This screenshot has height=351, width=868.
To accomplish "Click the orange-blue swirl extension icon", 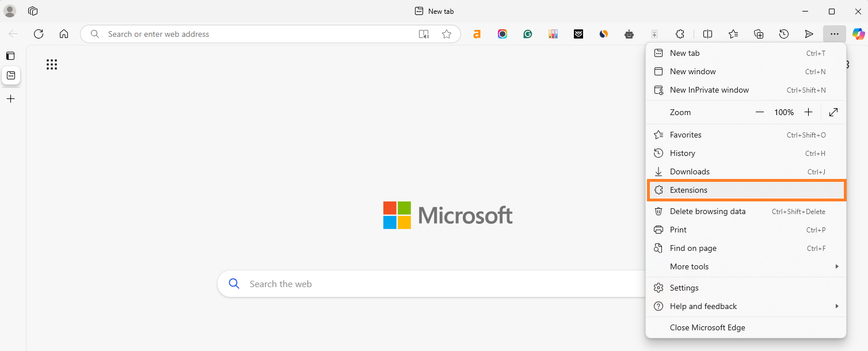I will [x=604, y=34].
